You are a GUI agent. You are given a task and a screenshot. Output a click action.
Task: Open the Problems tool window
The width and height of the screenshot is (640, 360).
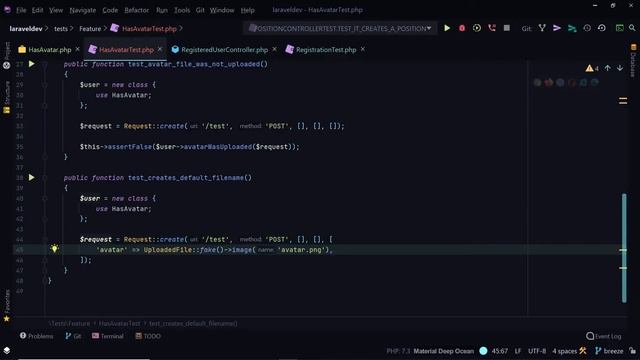[x=36, y=336]
